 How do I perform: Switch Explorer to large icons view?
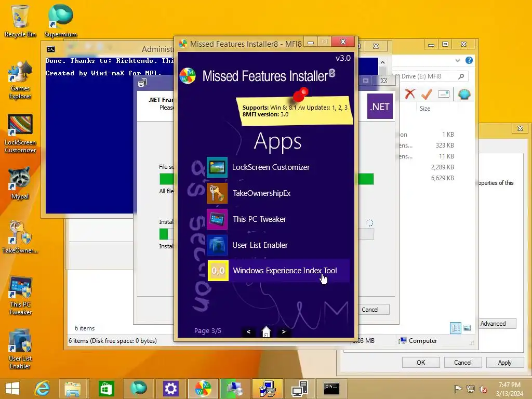(467, 328)
